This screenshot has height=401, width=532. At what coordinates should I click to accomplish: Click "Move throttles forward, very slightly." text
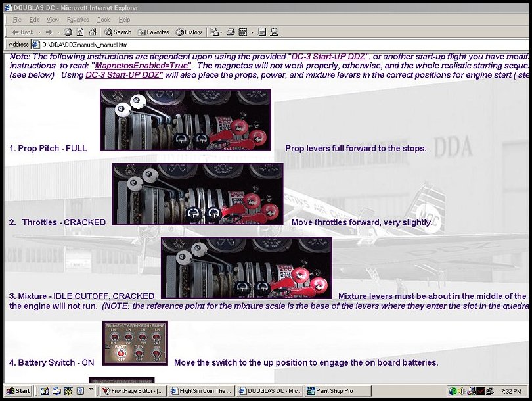(362, 222)
